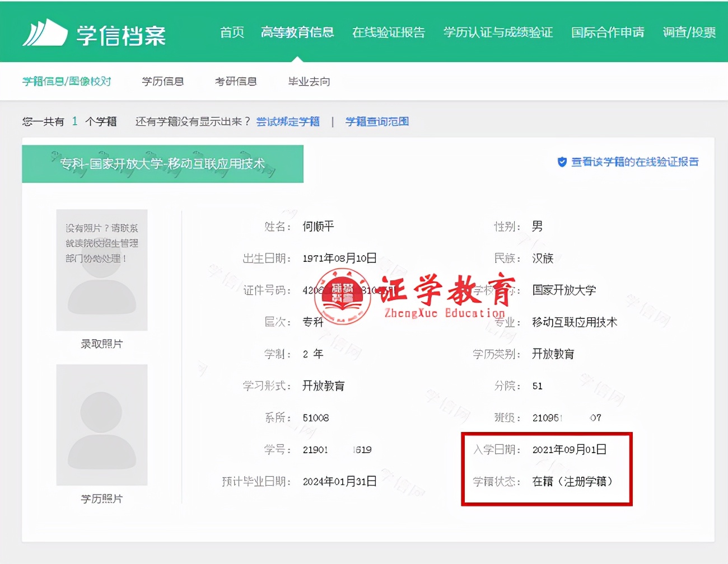Select 国际合作申请 in the navigation bar
The height and width of the screenshot is (564, 728).
click(608, 32)
